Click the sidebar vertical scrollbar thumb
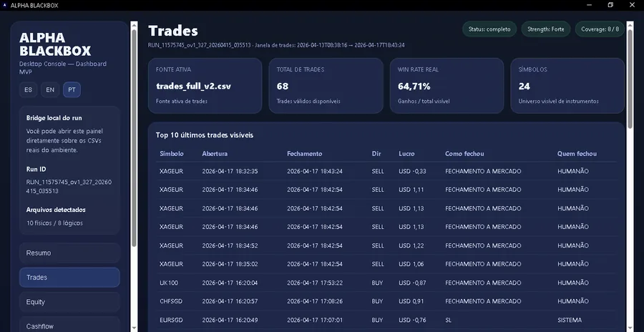The height and width of the screenshot is (332, 644). 134,137
